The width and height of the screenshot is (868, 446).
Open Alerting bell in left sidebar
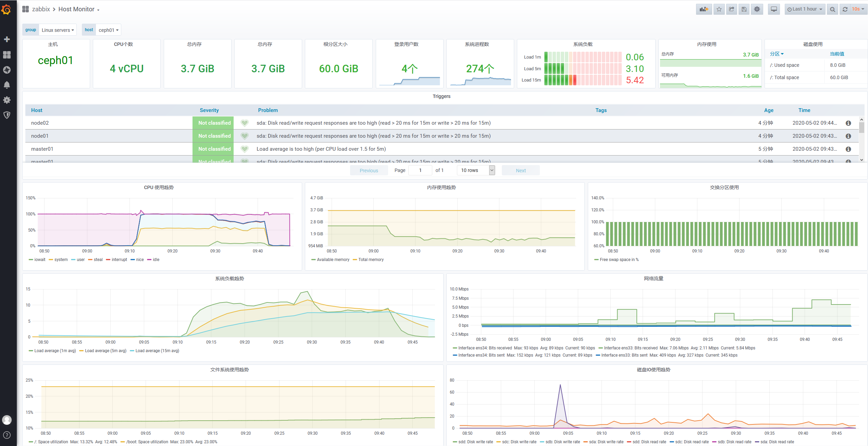tap(7, 85)
